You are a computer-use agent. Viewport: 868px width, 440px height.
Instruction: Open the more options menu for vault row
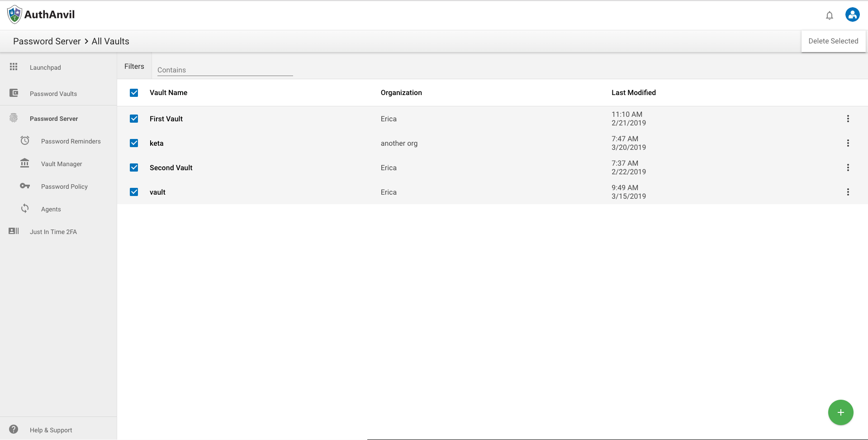[848, 192]
